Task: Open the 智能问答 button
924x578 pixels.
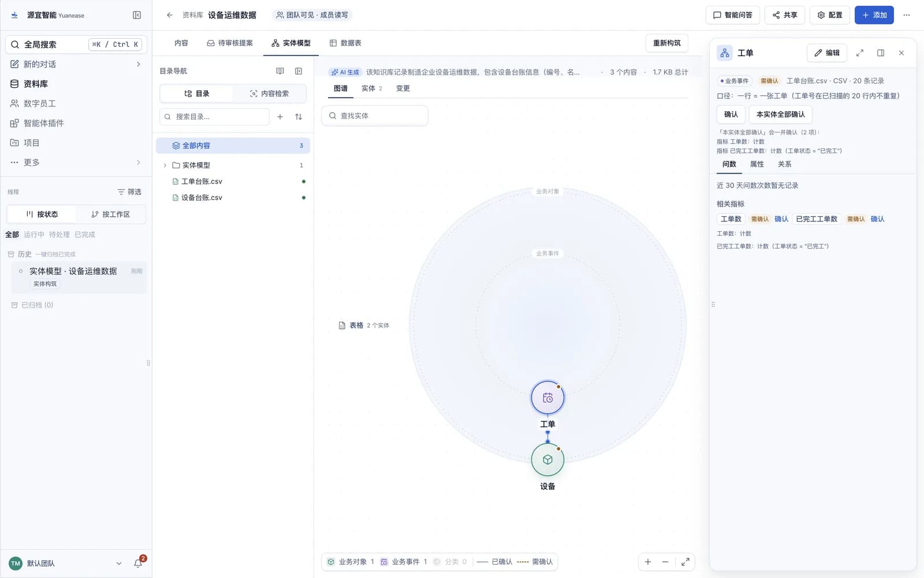Action: pyautogui.click(x=733, y=15)
